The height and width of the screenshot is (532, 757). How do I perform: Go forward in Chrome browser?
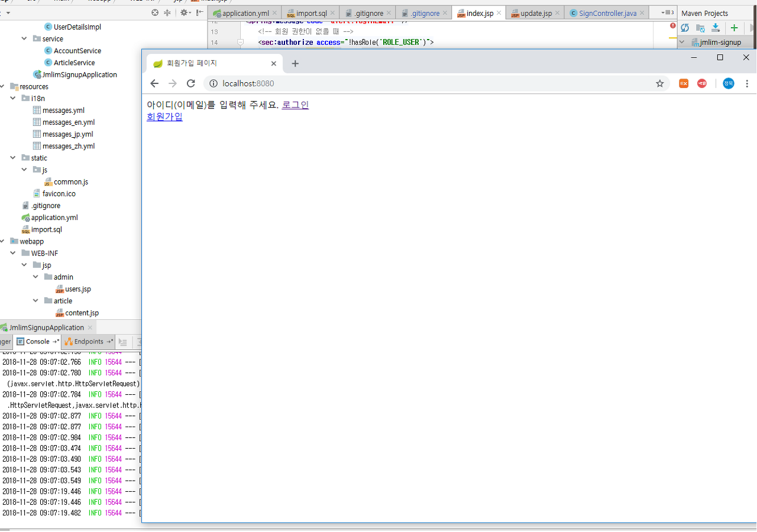click(173, 83)
